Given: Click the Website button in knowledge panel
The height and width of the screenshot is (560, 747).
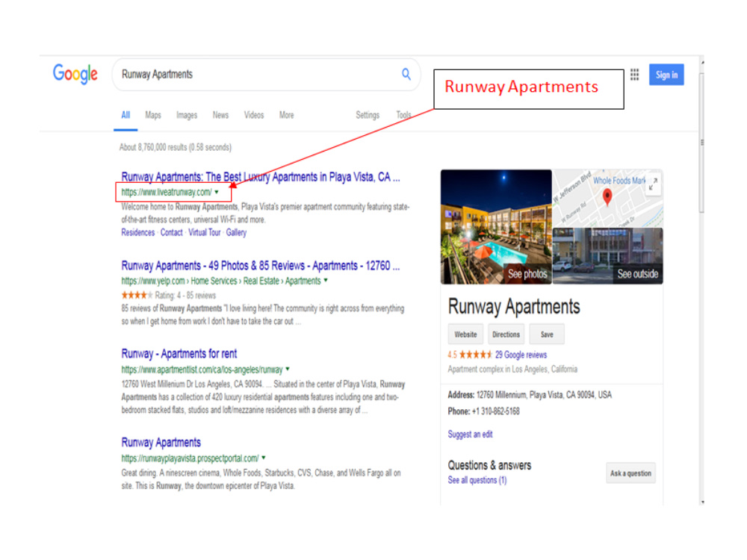Looking at the screenshot, I should [465, 335].
